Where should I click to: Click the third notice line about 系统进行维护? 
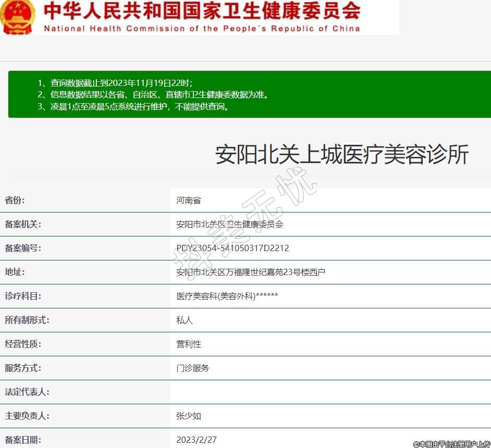click(x=133, y=107)
